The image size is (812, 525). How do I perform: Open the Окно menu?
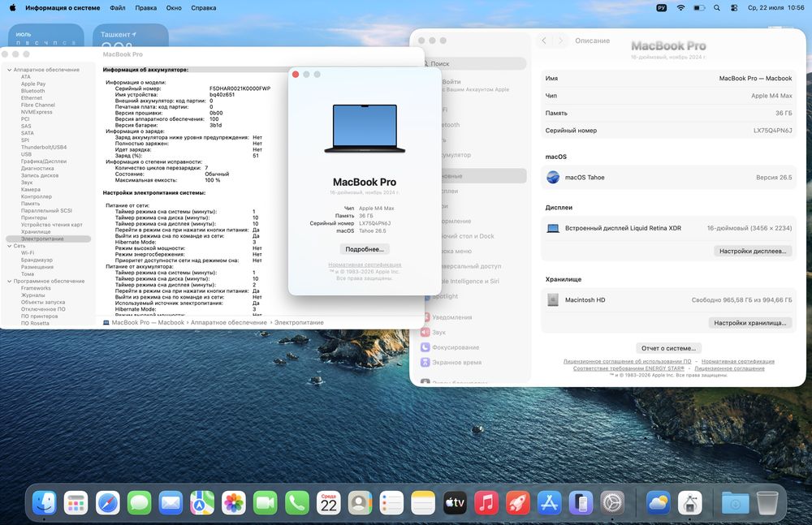(x=174, y=8)
